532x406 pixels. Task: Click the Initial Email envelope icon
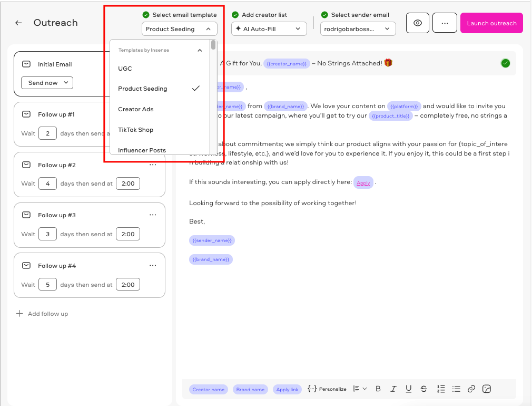26,64
